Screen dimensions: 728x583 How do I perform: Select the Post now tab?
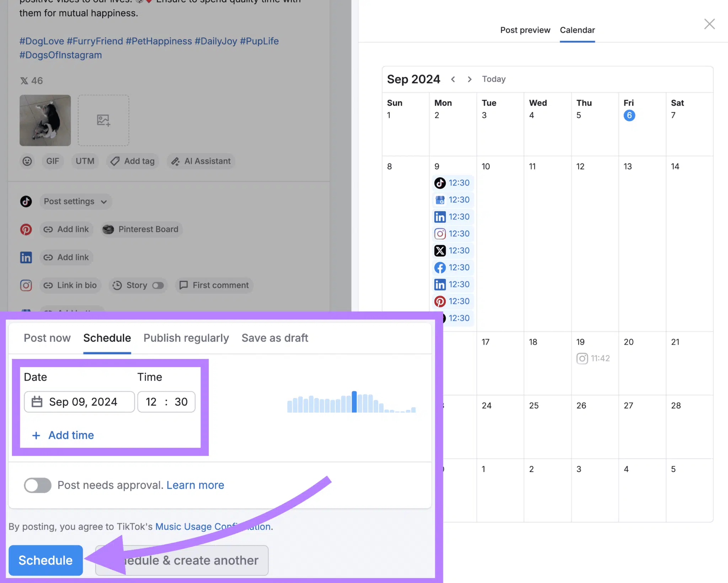coord(47,338)
